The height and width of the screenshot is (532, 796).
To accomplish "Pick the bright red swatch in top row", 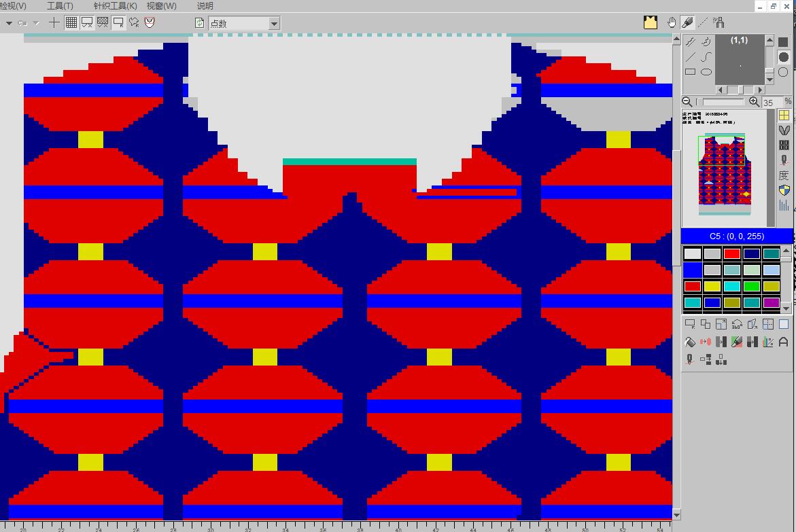I will pyautogui.click(x=732, y=253).
